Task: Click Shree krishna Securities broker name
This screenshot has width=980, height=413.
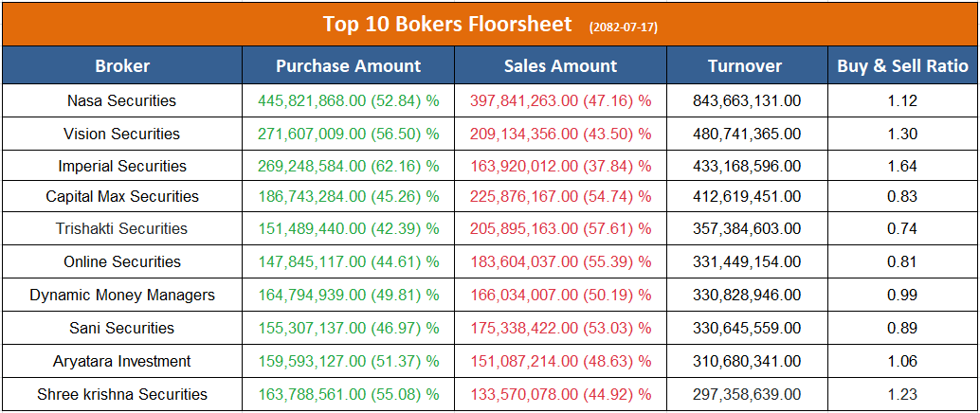Action: pyautogui.click(x=122, y=394)
